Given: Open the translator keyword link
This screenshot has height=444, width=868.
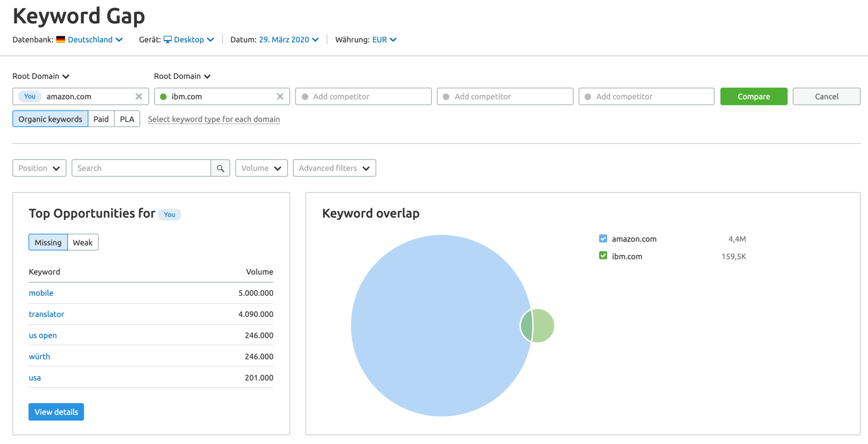Looking at the screenshot, I should (46, 314).
